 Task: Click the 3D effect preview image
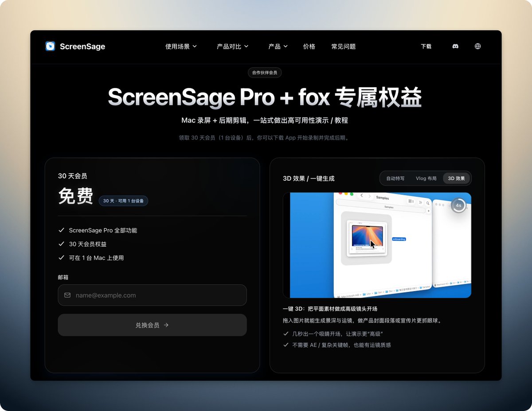click(377, 245)
